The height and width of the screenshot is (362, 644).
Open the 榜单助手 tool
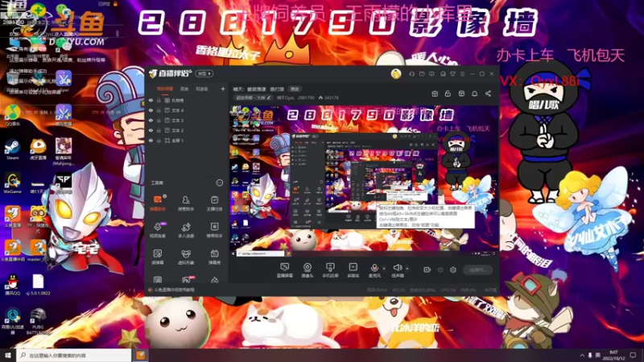214,230
